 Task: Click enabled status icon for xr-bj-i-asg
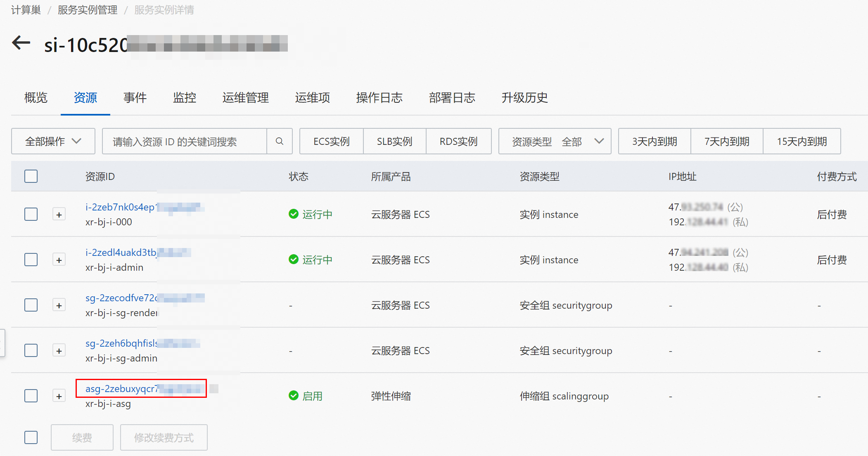[294, 395]
